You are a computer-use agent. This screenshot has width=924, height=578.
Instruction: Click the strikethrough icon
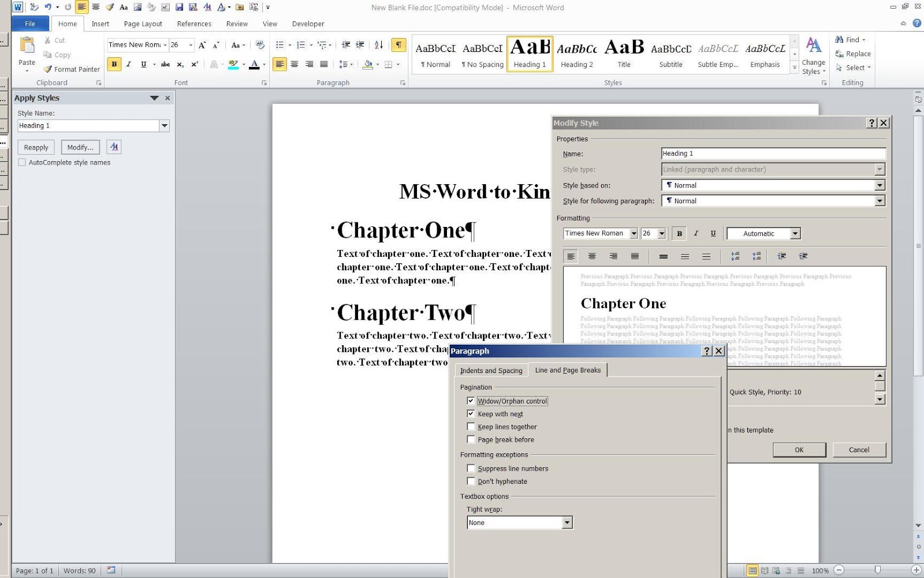[165, 64]
